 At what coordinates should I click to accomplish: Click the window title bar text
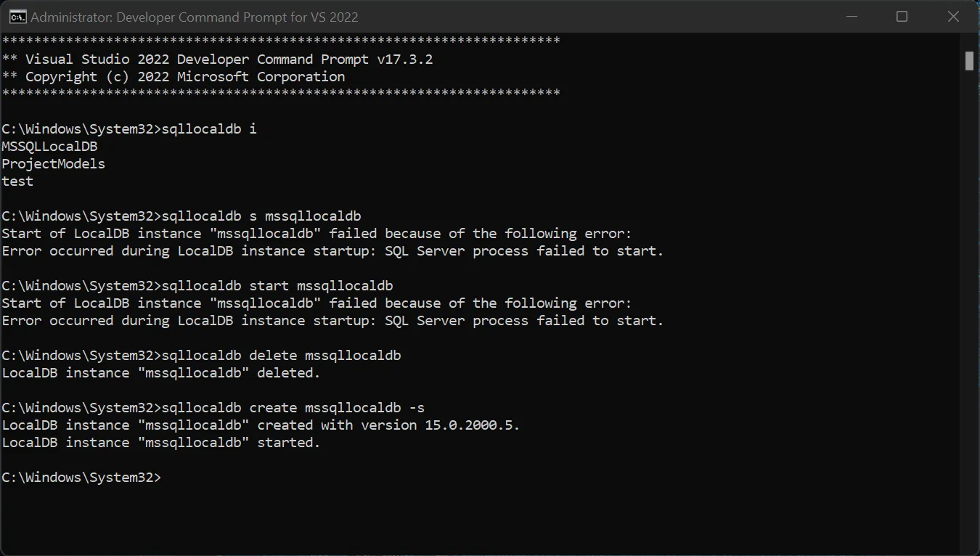[x=195, y=17]
